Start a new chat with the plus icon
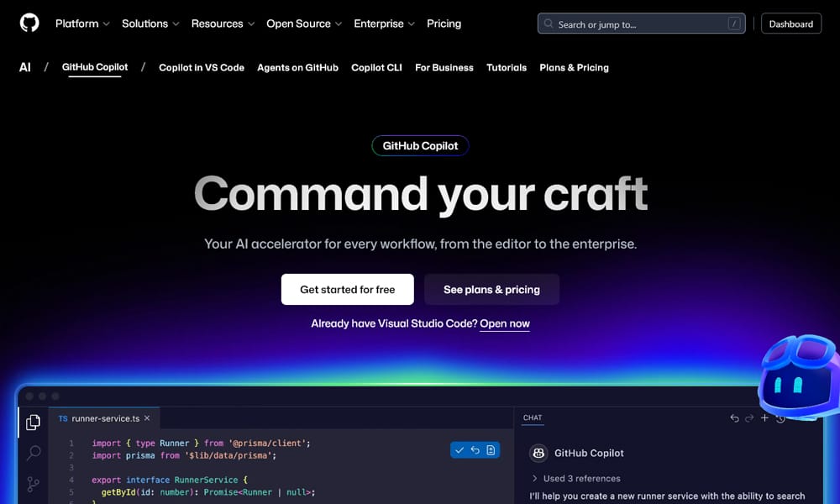Viewport: 840px width, 504px height. 765,417
